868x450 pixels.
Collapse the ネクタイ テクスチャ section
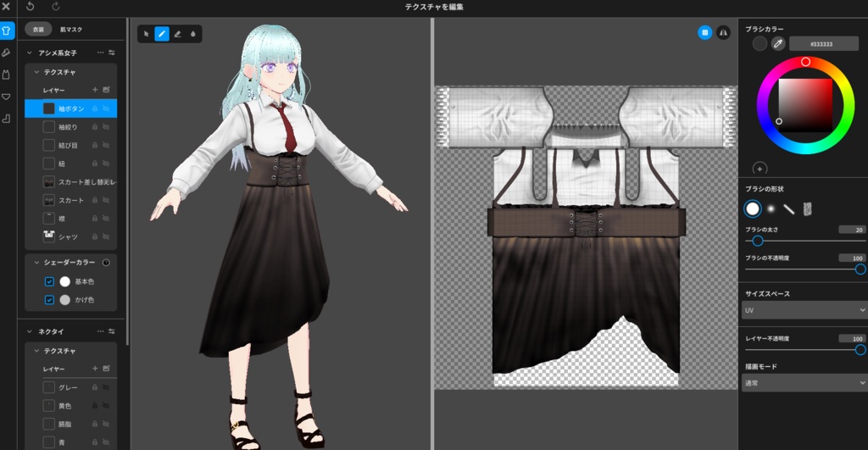pyautogui.click(x=36, y=350)
